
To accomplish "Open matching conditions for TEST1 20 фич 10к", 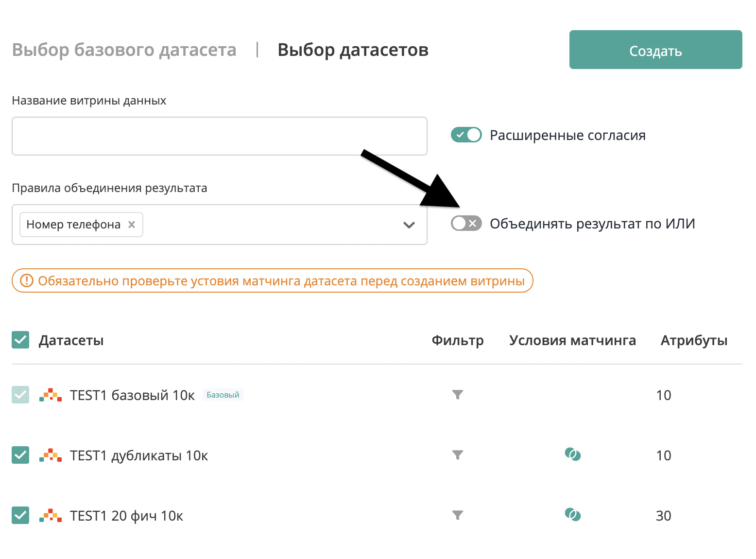I will click(573, 515).
